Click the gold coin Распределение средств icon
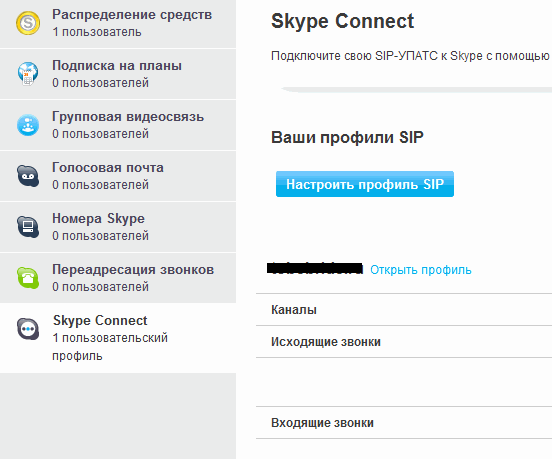552x459 pixels. coord(28,23)
